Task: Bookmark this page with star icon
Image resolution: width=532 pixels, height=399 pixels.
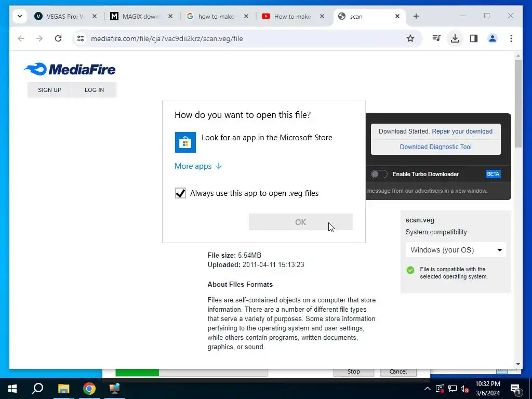Action: pyautogui.click(x=410, y=38)
